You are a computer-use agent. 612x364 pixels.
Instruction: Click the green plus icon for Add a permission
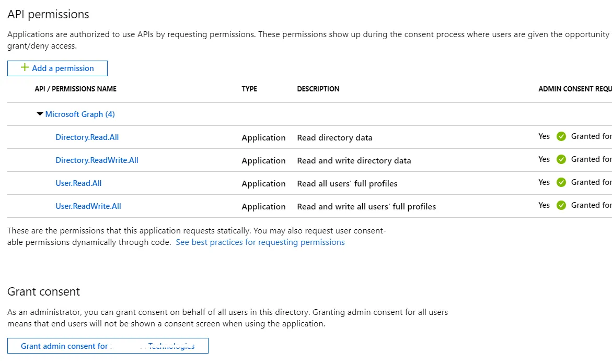[25, 68]
